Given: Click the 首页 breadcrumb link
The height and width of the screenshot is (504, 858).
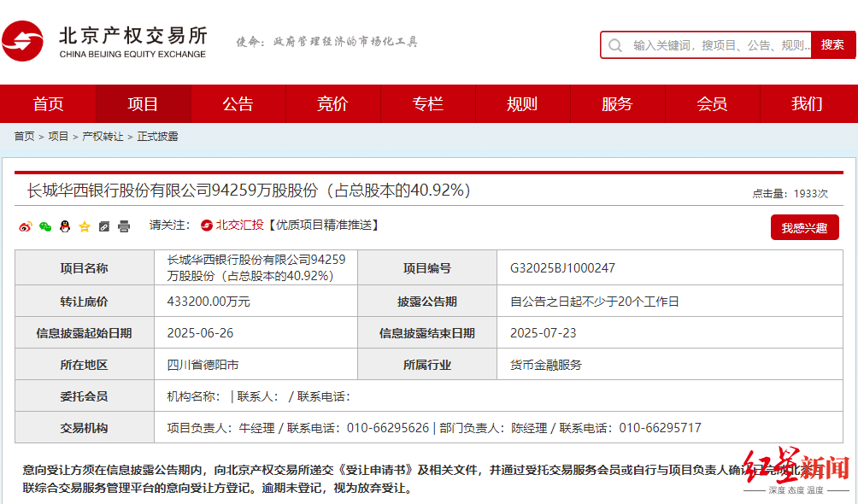Looking at the screenshot, I should 24,137.
